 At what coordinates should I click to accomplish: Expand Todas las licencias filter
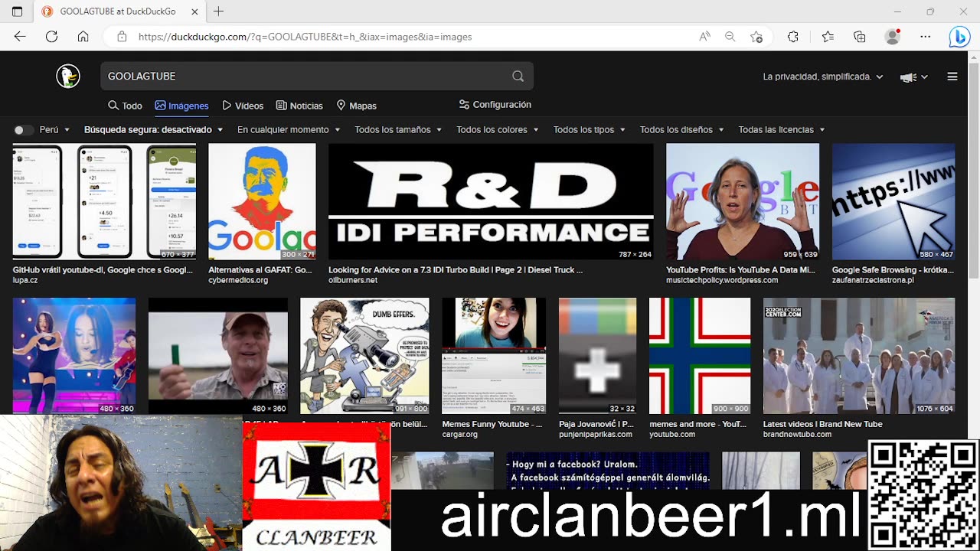pos(782,130)
